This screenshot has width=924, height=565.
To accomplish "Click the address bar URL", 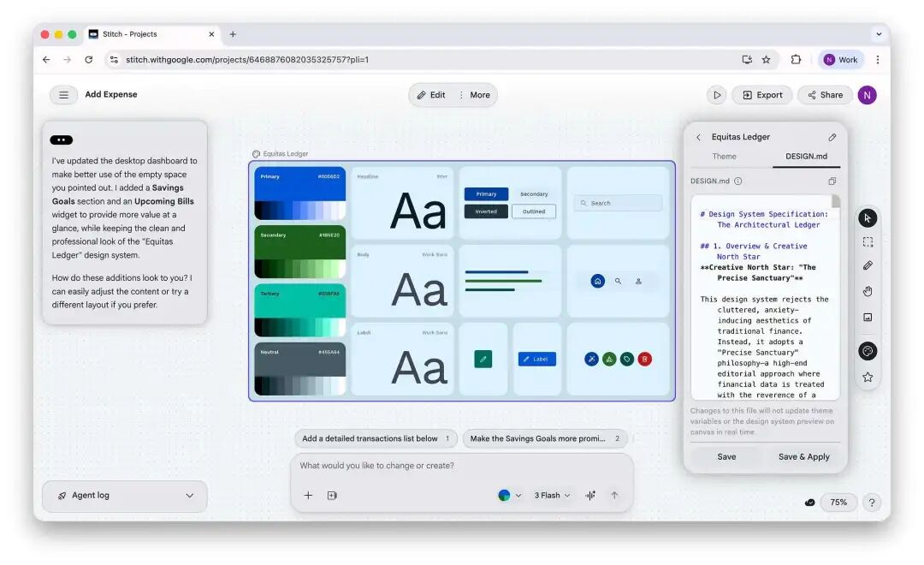I will (x=247, y=60).
